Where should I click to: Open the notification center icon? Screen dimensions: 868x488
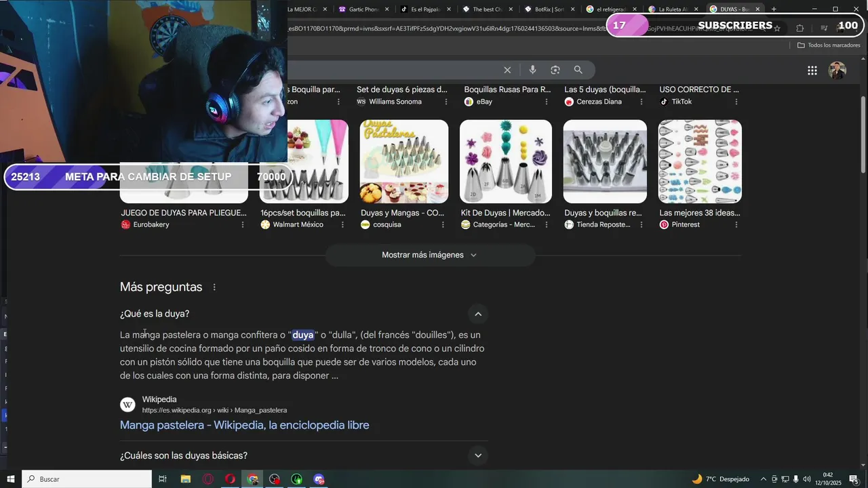tap(853, 479)
